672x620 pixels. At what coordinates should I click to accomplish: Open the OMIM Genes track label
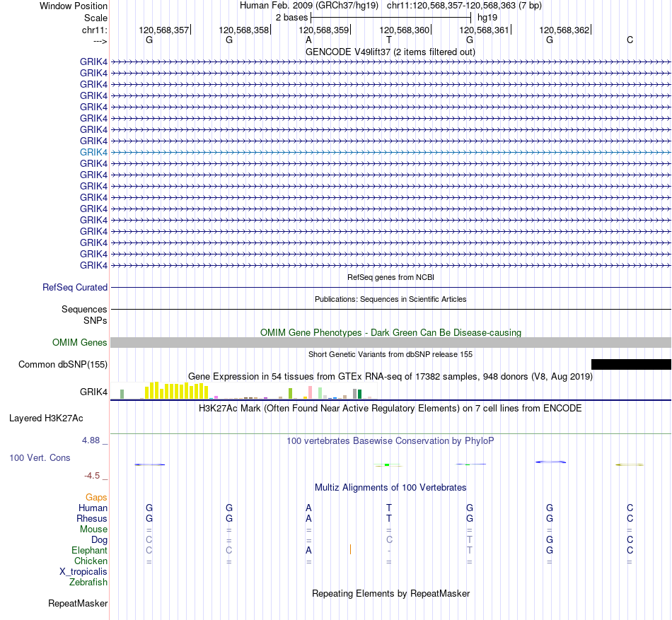point(79,343)
